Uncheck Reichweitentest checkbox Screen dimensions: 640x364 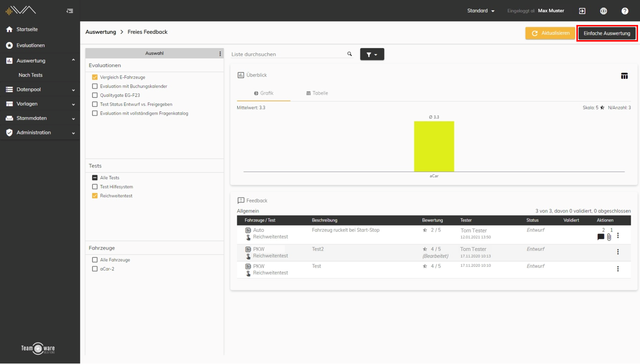[x=95, y=196]
